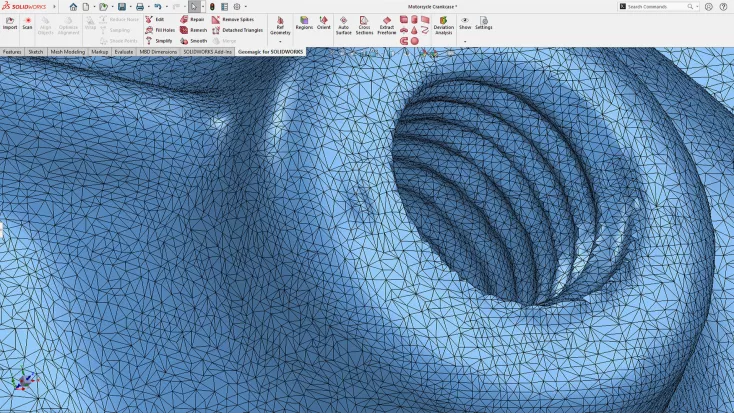The image size is (734, 413).
Task: Click the Smooth button
Action: point(193,41)
